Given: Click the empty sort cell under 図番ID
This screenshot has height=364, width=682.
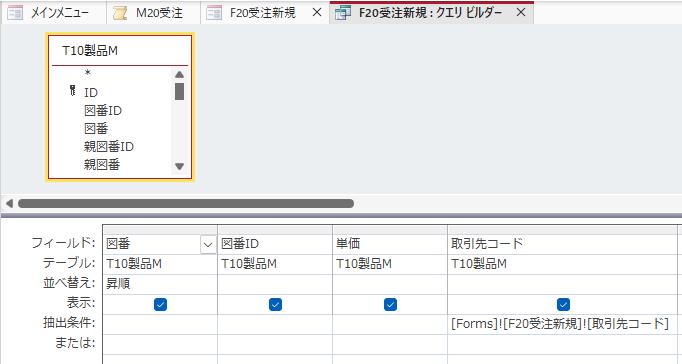Looking at the screenshot, I should [x=275, y=284].
